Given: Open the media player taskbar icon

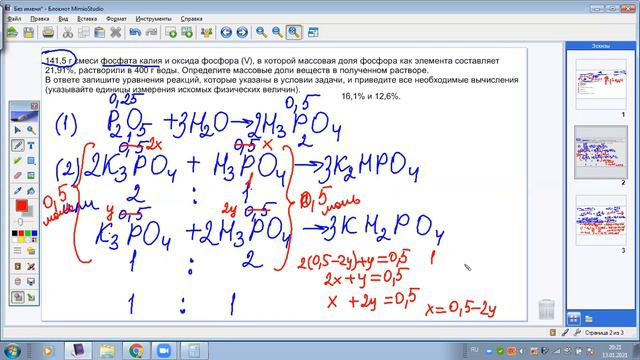Looking at the screenshot, I should point(48,351).
